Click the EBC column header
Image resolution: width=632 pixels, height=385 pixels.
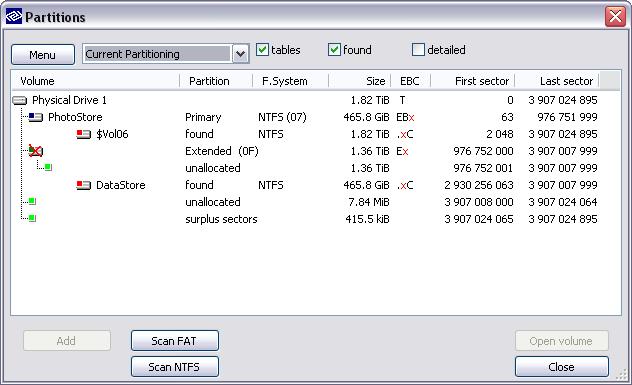pyautogui.click(x=411, y=81)
